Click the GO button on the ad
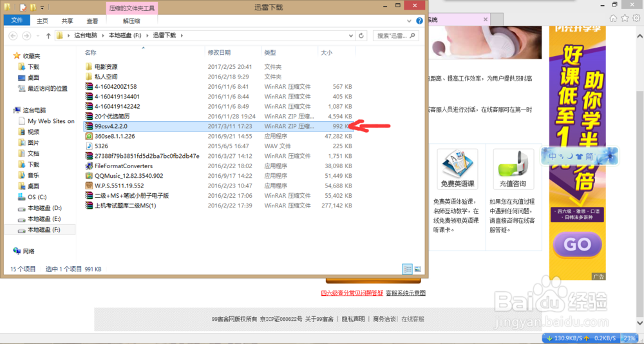This screenshot has height=344, width=644. [577, 245]
